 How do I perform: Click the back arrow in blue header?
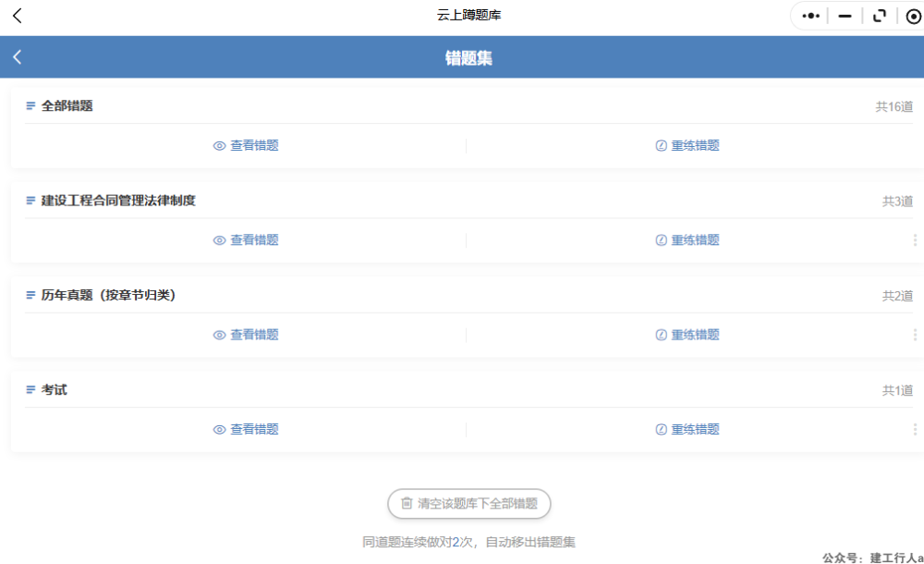click(17, 57)
